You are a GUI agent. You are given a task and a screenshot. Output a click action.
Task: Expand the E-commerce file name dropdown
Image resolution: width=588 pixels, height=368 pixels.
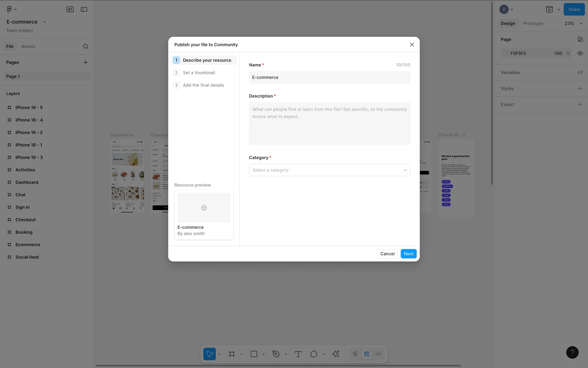click(x=44, y=22)
